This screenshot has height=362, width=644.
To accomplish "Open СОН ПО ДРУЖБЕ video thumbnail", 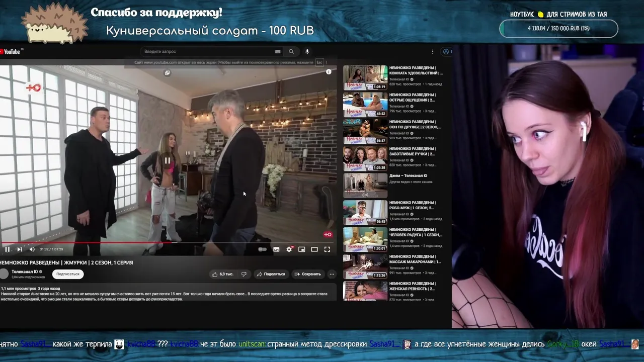I will coord(365,132).
